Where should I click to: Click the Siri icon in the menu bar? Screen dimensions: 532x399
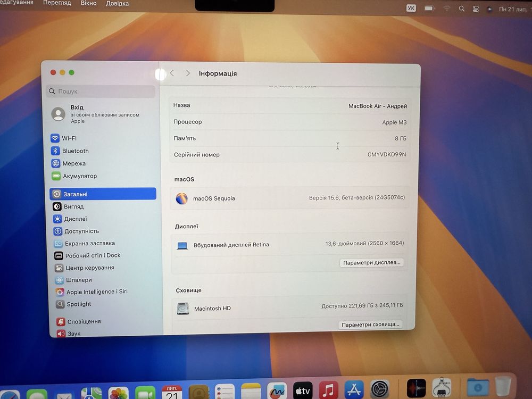pos(489,10)
